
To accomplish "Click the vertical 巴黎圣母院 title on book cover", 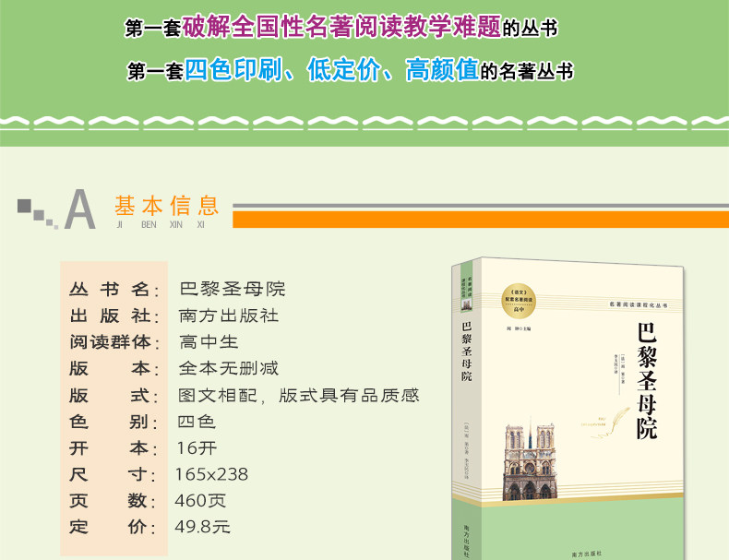I will 646,381.
